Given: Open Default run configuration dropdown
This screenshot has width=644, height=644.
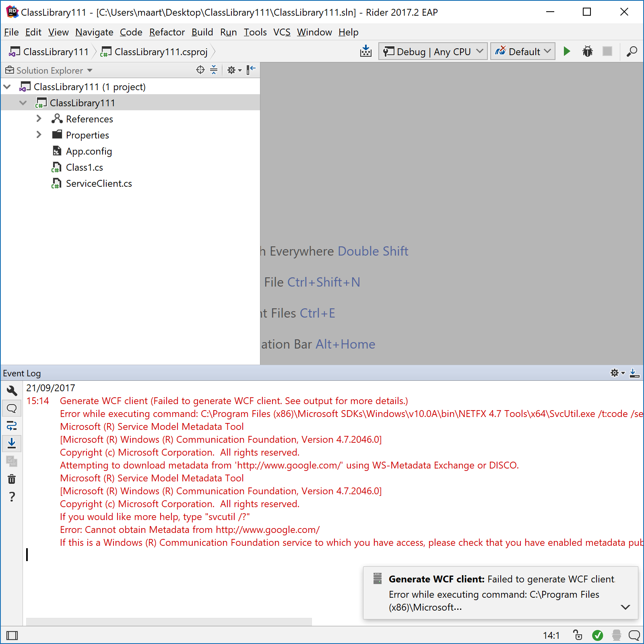Looking at the screenshot, I should (x=523, y=52).
